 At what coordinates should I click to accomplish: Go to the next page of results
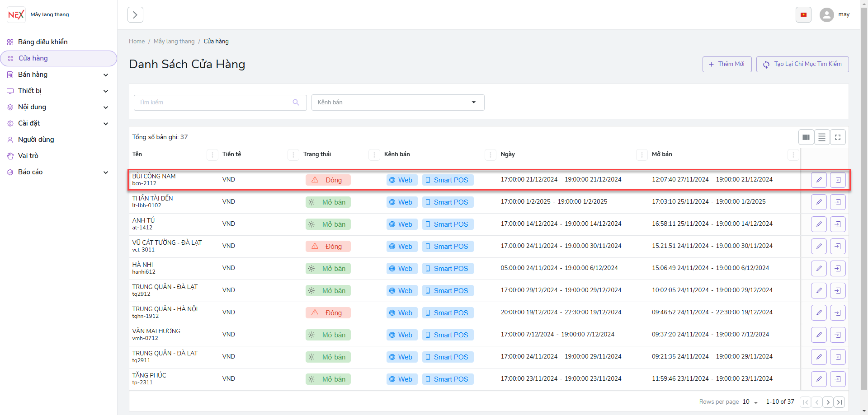[x=828, y=402]
